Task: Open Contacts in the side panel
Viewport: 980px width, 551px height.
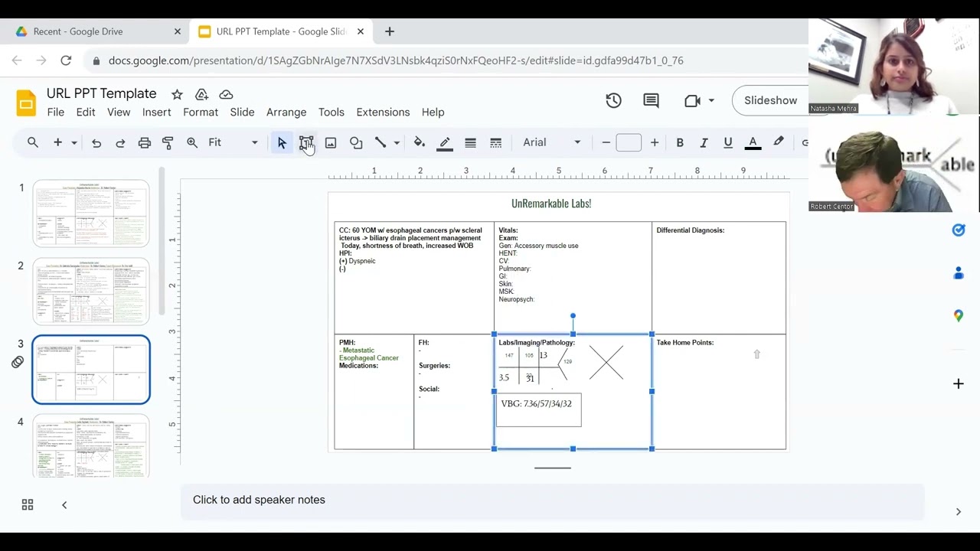Action: pos(959,273)
